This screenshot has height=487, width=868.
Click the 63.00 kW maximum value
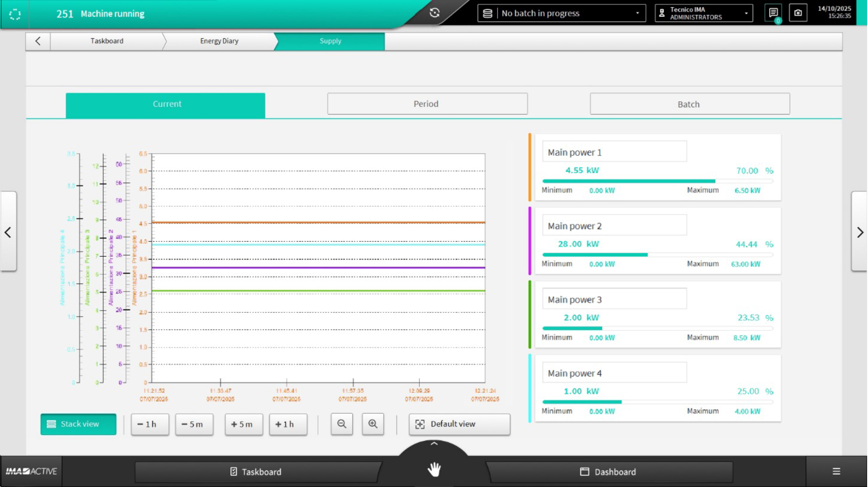pos(746,264)
